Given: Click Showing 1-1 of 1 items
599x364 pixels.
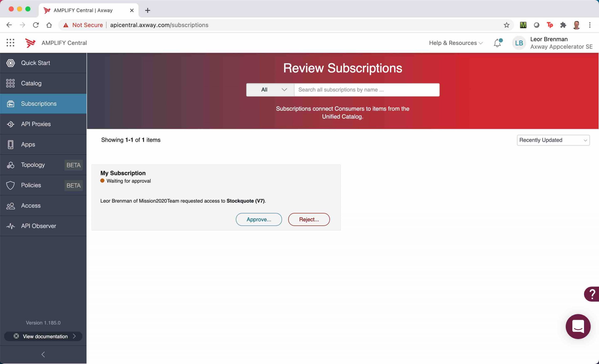Looking at the screenshot, I should [131, 140].
